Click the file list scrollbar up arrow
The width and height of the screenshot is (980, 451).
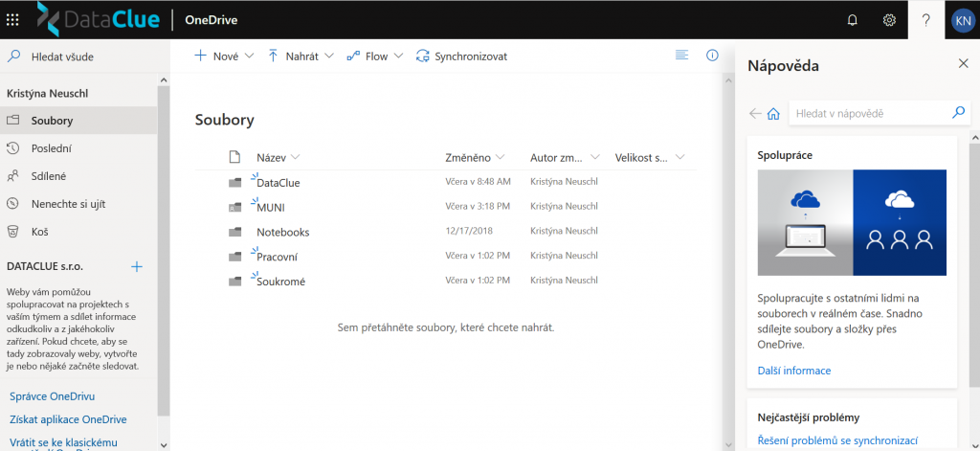(x=727, y=80)
